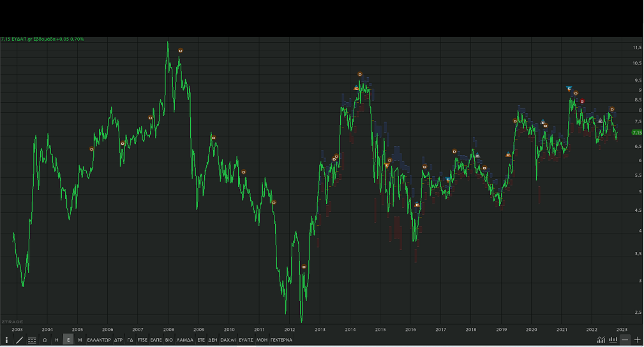Screen dimensions: 644x347
Task: Load the ΕΤΕ symbol
Action: (x=201, y=340)
